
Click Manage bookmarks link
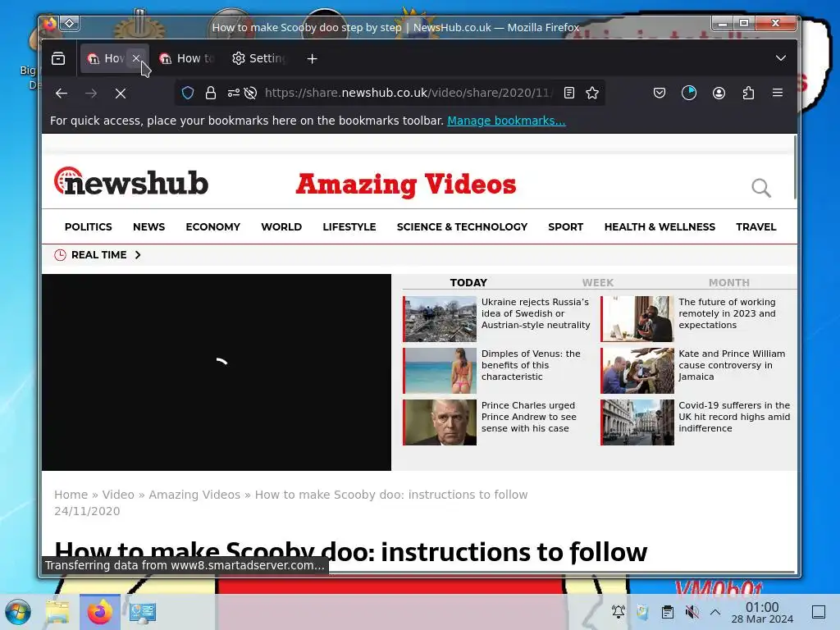click(x=506, y=121)
